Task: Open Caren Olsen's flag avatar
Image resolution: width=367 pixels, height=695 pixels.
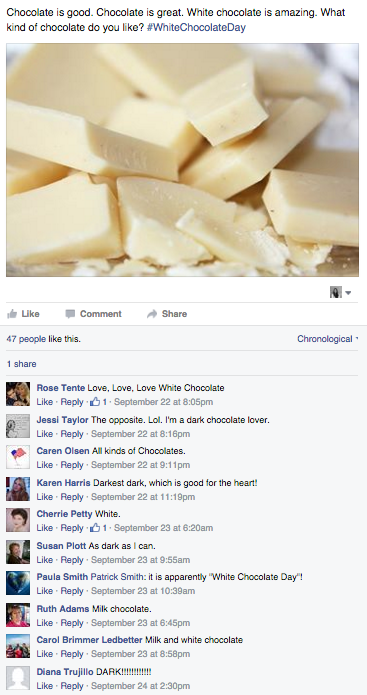Action: [18, 457]
